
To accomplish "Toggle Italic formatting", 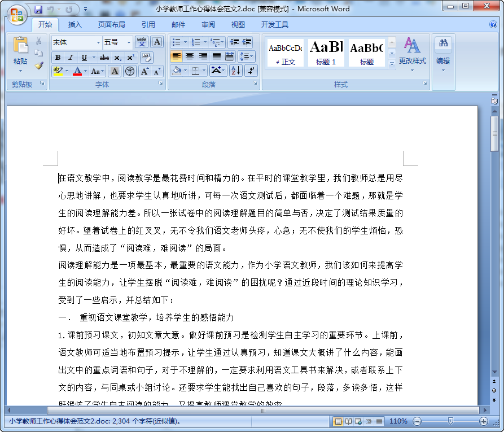I will (71, 58).
